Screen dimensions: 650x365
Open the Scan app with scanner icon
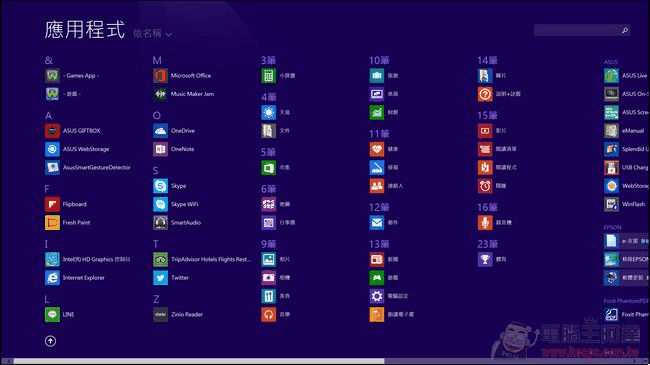click(x=377, y=168)
